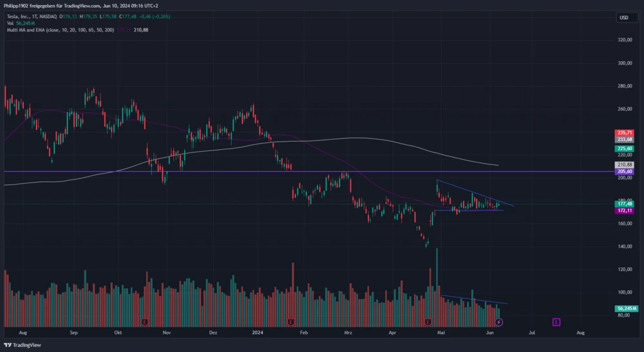
Task: Click the earnings marker in late January
Action: (x=291, y=321)
